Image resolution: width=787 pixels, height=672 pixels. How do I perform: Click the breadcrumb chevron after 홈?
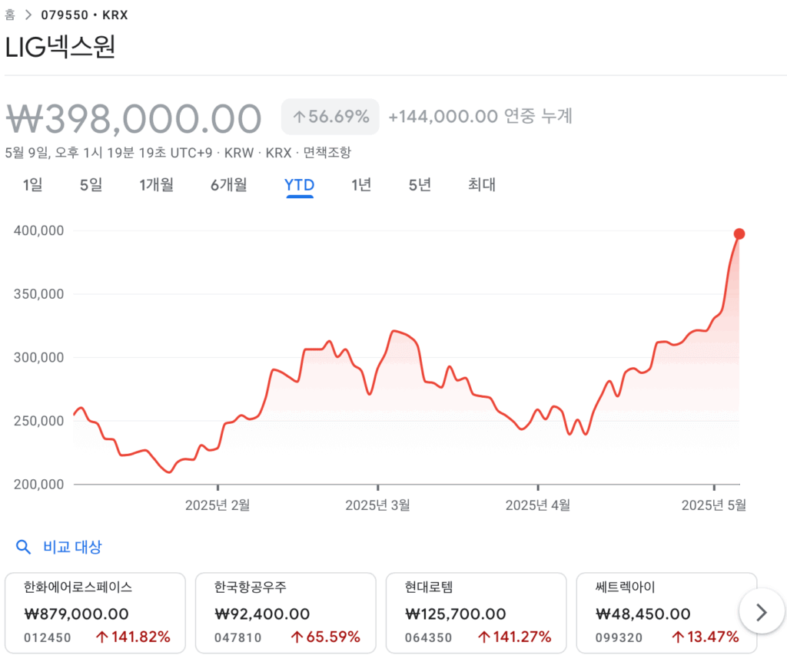point(28,15)
